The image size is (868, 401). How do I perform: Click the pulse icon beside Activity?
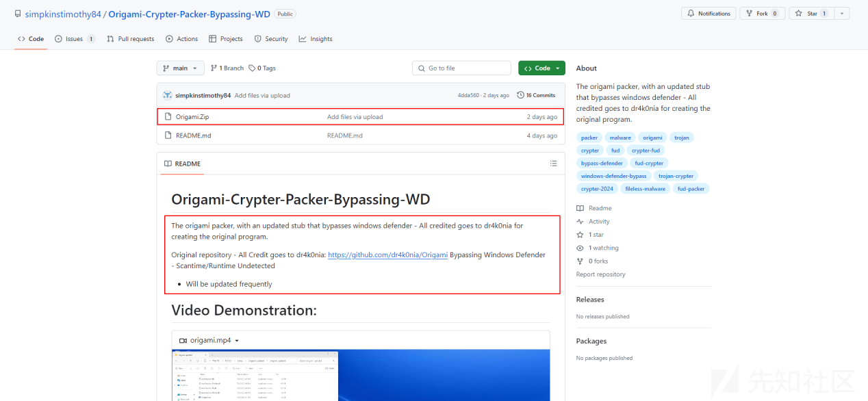580,222
